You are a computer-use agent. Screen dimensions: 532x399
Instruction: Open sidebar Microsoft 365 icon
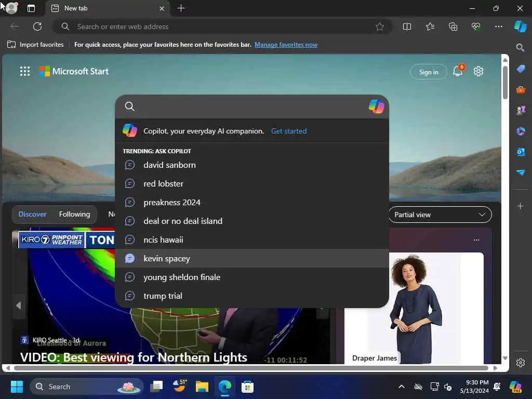521,131
